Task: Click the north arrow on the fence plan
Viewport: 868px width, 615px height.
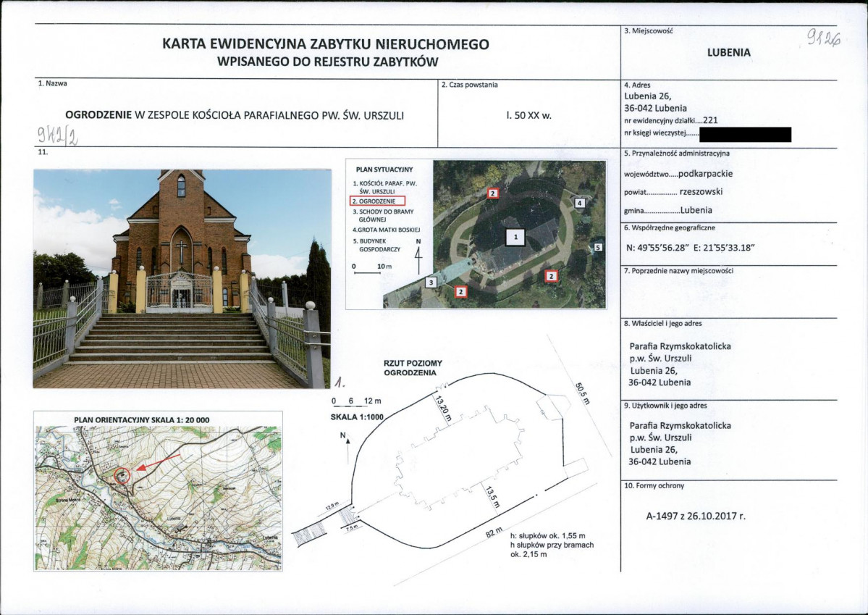Action: pos(347,448)
